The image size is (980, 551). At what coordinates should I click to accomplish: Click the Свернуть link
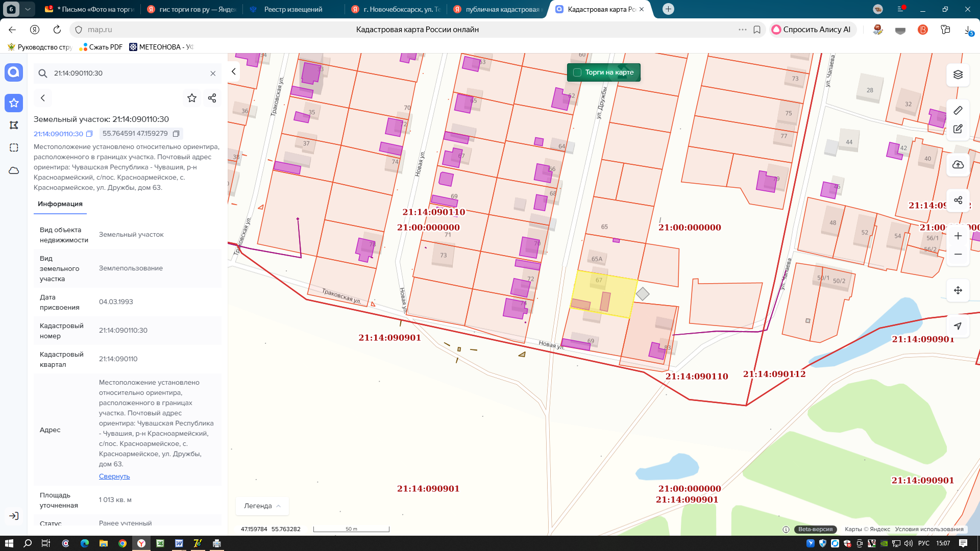point(114,476)
